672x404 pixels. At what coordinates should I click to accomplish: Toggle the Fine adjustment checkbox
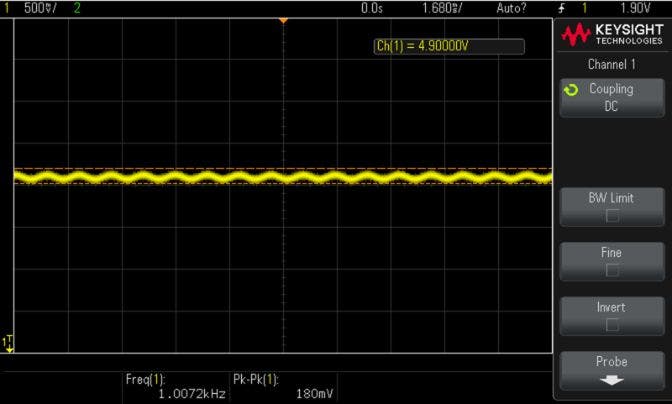click(611, 270)
